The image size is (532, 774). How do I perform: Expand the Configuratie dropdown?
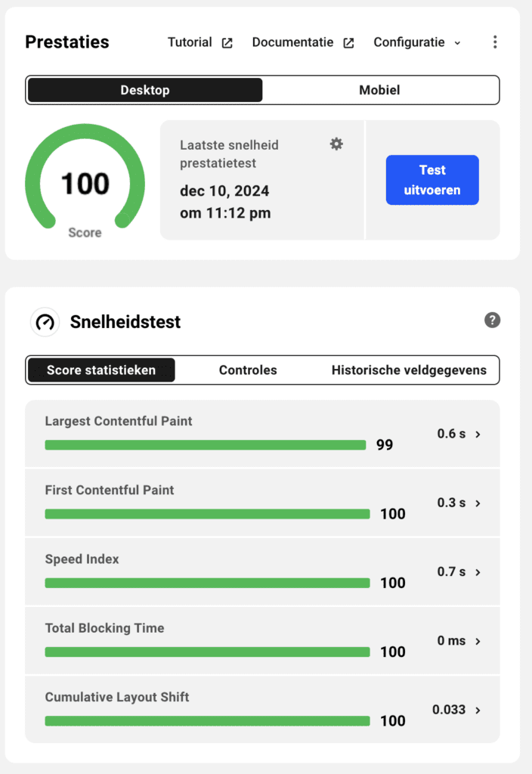click(x=417, y=42)
